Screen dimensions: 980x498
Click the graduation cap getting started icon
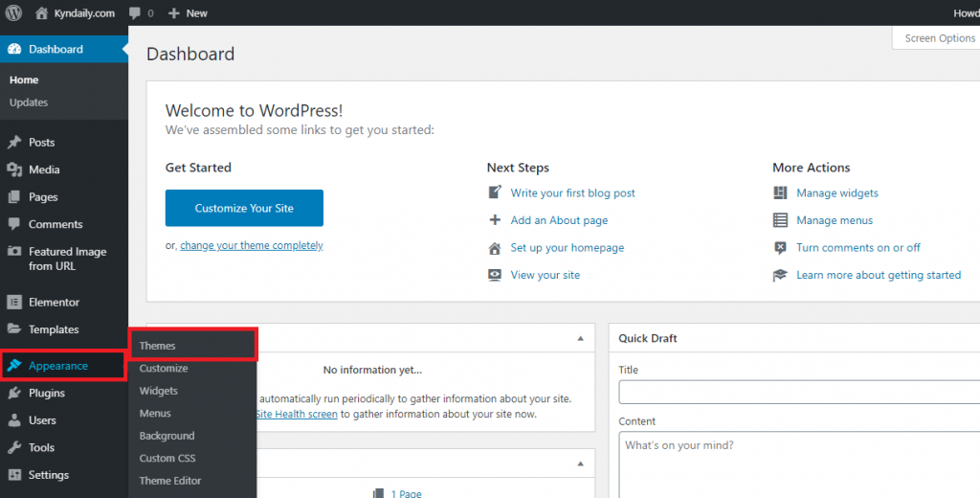(x=780, y=275)
